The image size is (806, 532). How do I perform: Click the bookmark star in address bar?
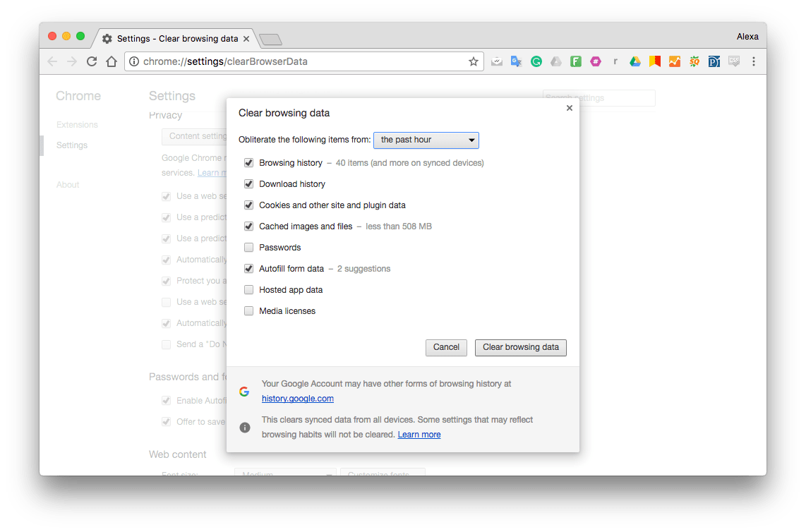(x=474, y=61)
